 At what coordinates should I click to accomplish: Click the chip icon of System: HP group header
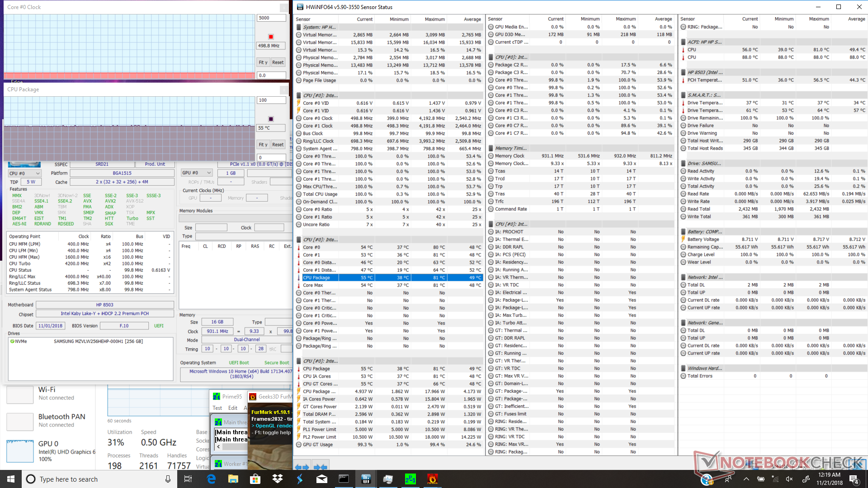point(298,27)
